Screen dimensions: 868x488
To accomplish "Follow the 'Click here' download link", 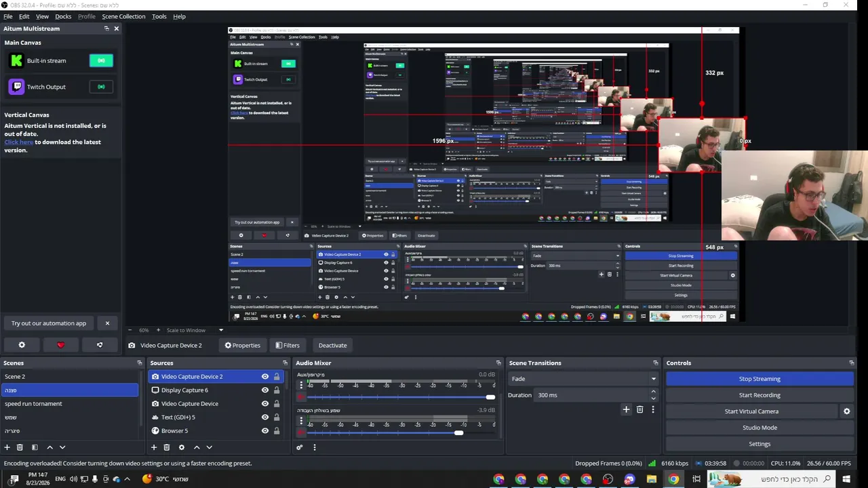I will 19,142.
